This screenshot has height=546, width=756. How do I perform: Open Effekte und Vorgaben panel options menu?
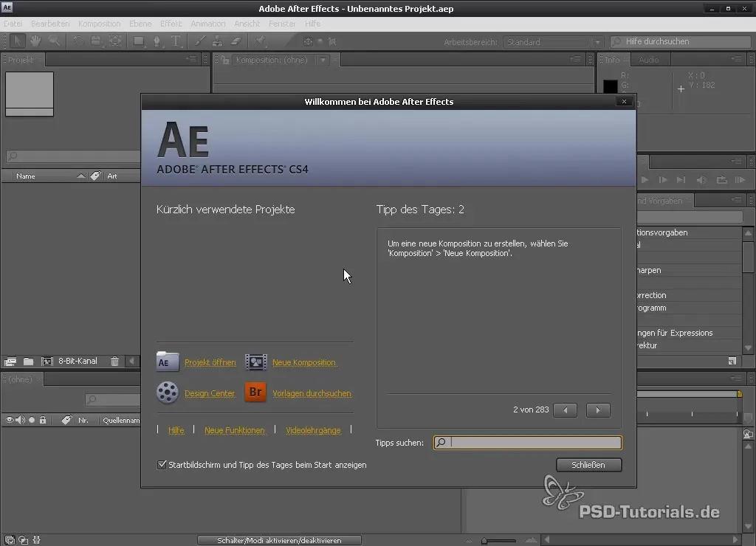pyautogui.click(x=736, y=199)
